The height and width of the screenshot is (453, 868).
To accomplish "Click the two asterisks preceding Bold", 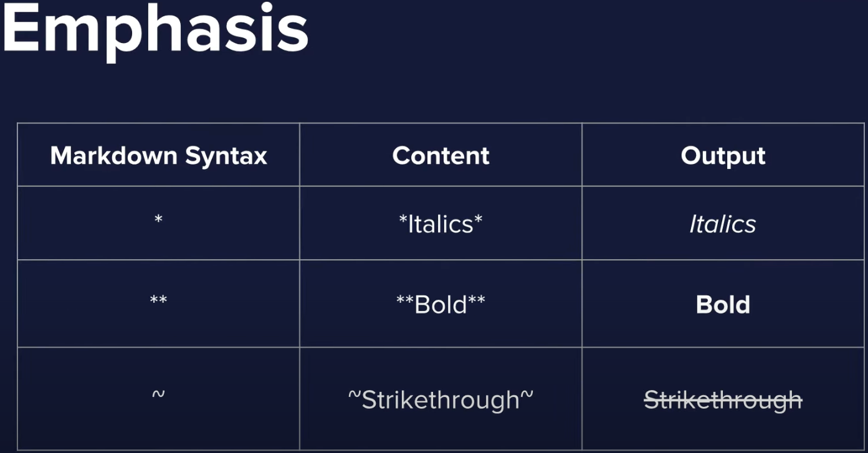I will point(405,301).
